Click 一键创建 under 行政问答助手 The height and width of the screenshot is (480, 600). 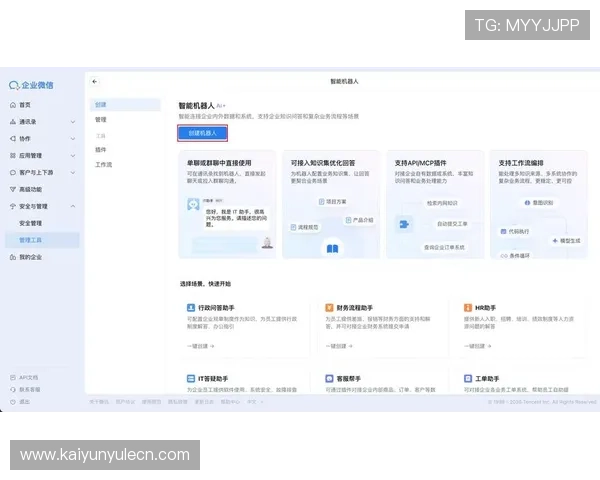pyautogui.click(x=201, y=346)
